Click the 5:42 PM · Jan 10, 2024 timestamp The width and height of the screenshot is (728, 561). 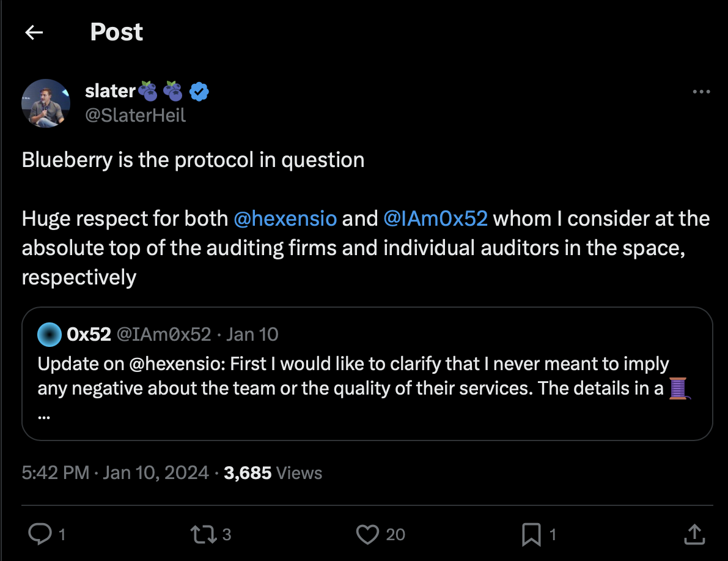pyautogui.click(x=116, y=472)
